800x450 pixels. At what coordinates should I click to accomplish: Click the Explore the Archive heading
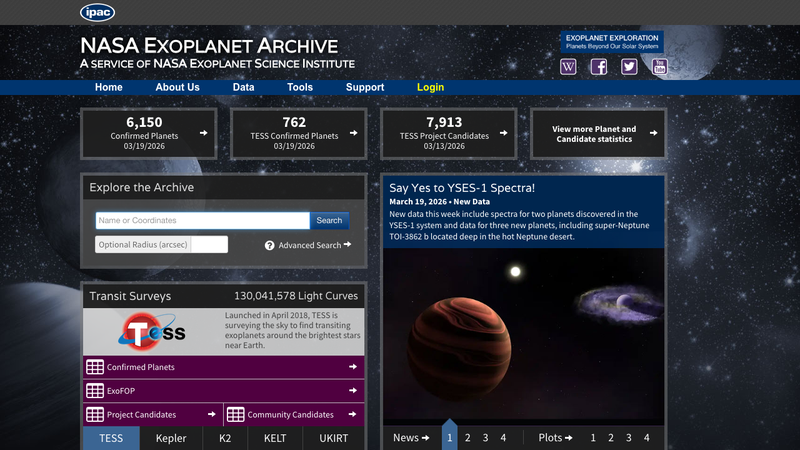(x=141, y=187)
